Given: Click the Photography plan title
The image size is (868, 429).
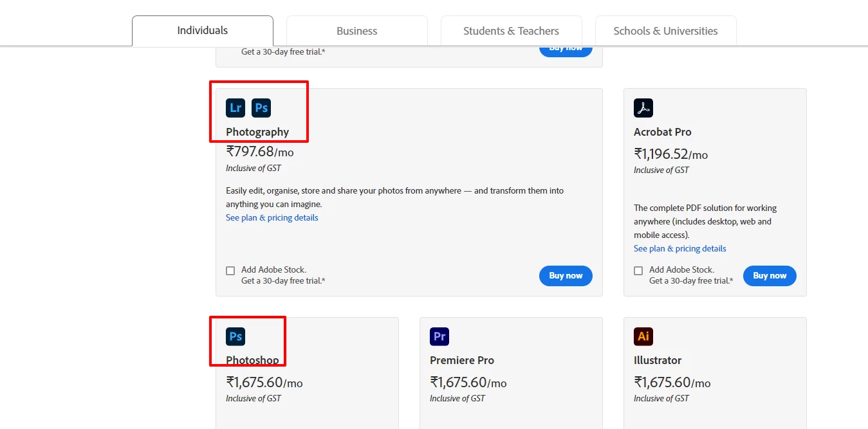Looking at the screenshot, I should tap(257, 132).
